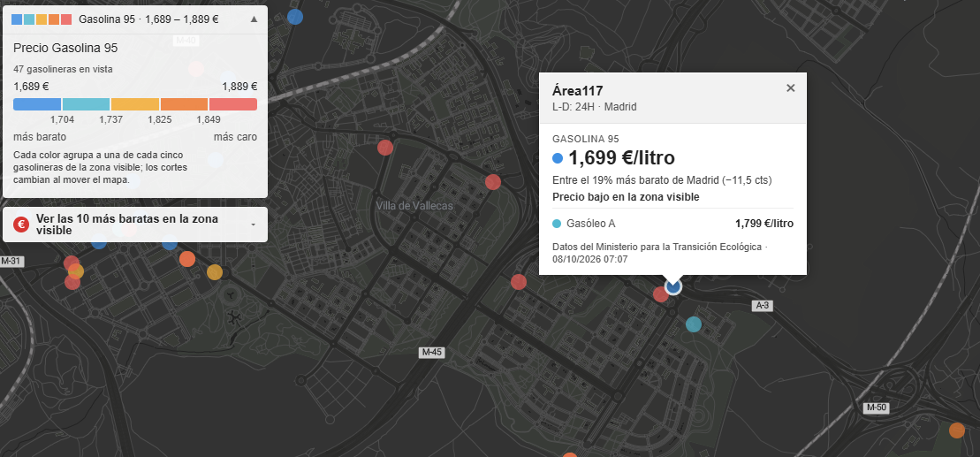Select the lowest red marker near M-31
This screenshot has width=980, height=457.
[72, 282]
